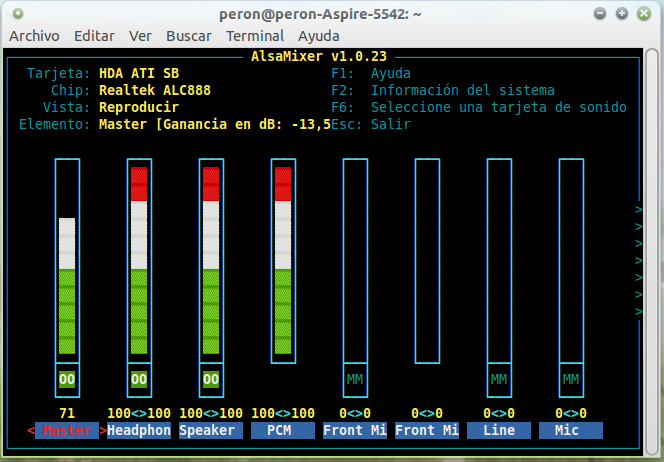Open the Archivo menu
Viewport: 664px width, 462px height.
tap(34, 36)
